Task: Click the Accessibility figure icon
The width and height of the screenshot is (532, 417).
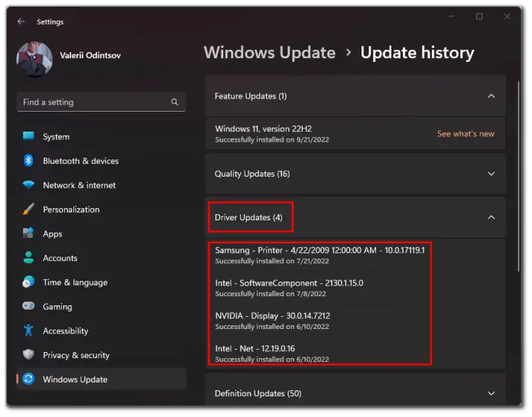Action: click(x=28, y=331)
